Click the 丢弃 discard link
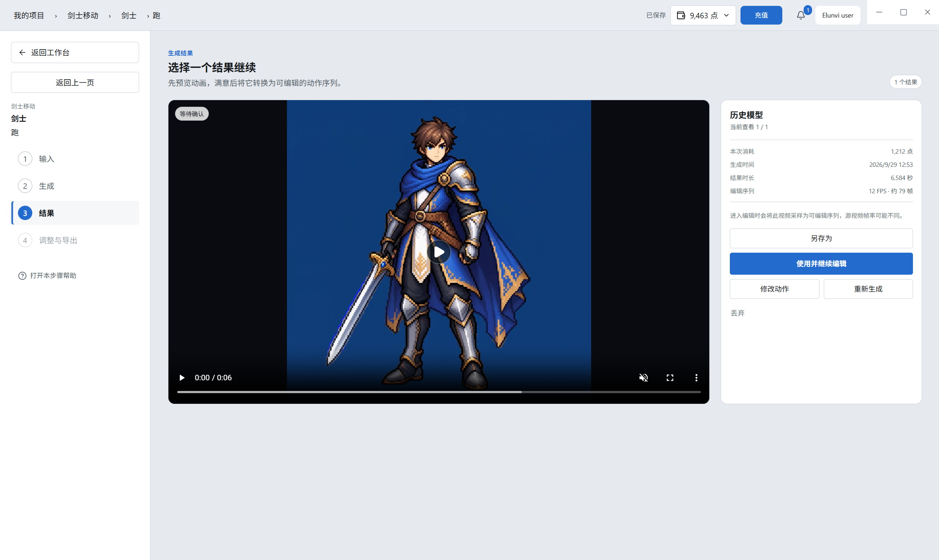The image size is (939, 560). tap(738, 313)
